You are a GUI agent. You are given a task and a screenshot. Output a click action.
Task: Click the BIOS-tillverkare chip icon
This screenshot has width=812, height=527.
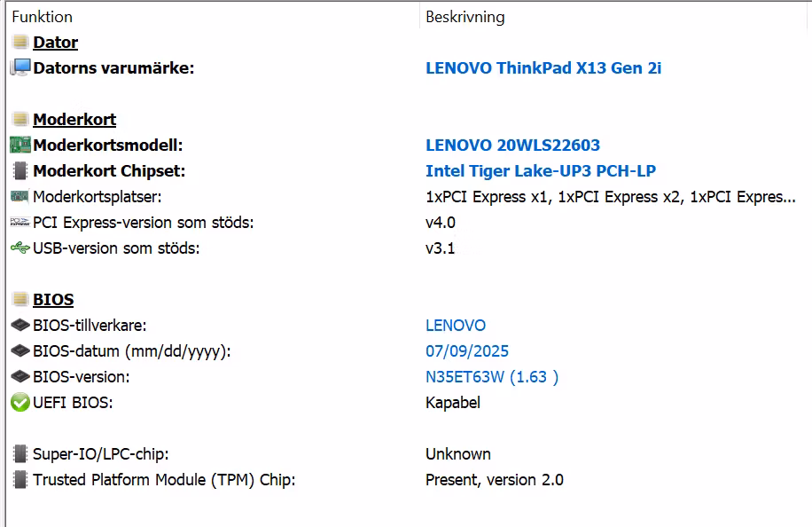coord(20,325)
